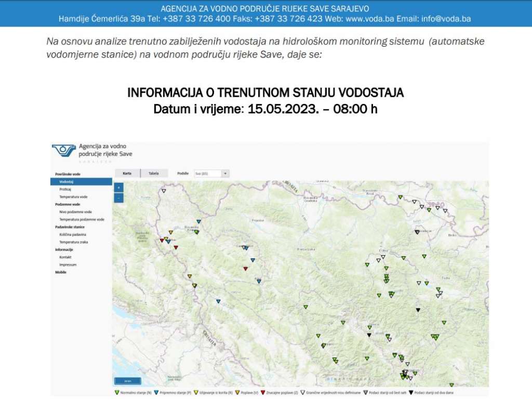This screenshot has height=411, width=532.
Task: Open the Kontakt page
Action: (65, 257)
